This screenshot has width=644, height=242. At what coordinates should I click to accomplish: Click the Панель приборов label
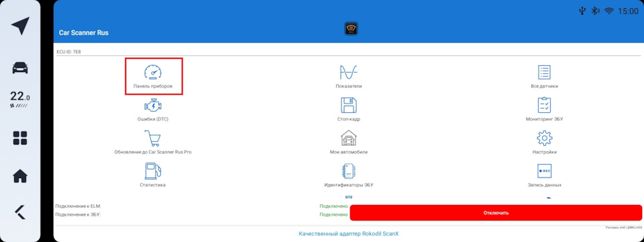pos(153,87)
